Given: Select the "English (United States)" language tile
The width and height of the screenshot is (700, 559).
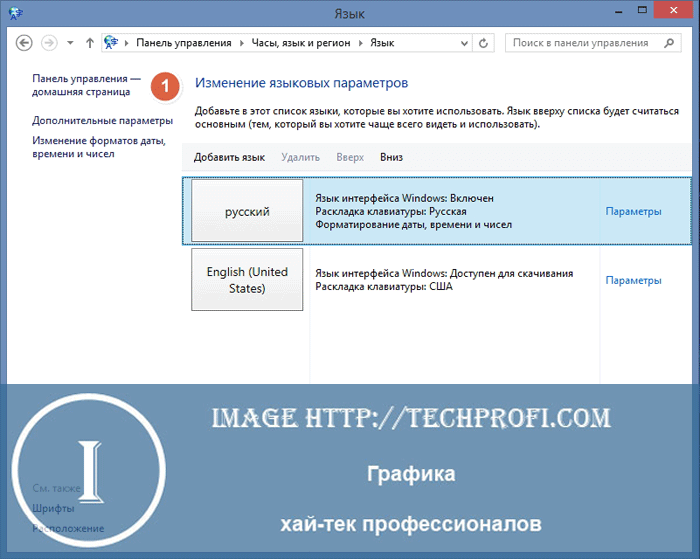Looking at the screenshot, I should pos(247,280).
